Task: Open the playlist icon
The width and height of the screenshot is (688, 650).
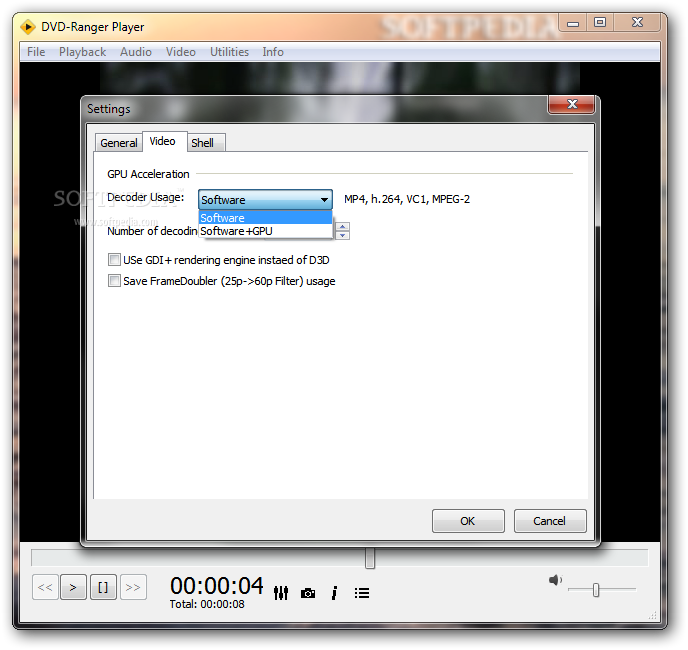Action: [362, 593]
